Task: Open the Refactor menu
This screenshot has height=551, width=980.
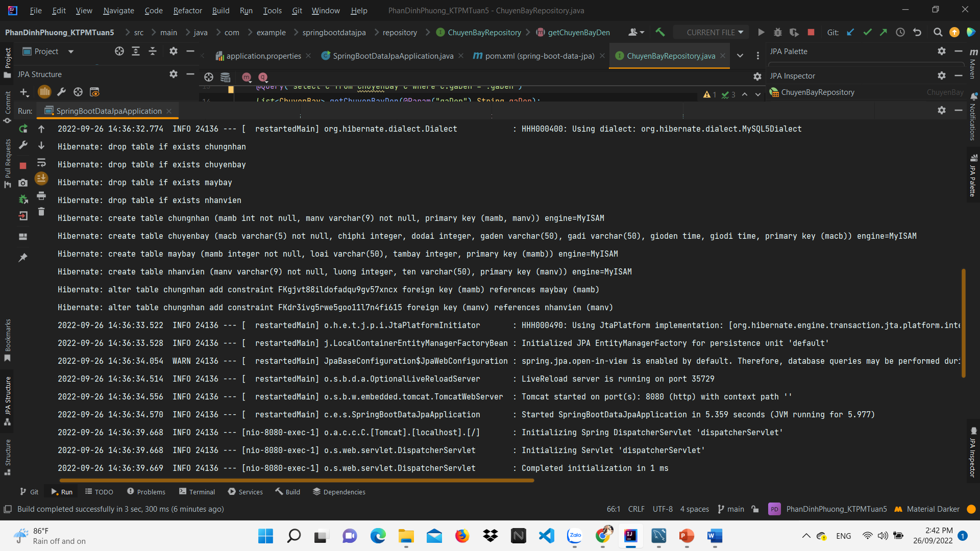Action: pos(187,10)
